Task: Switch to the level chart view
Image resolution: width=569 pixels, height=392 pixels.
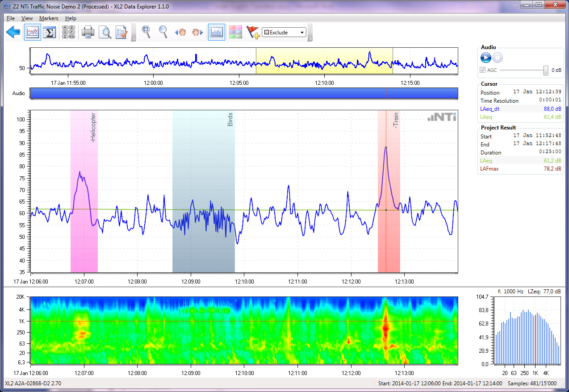Action: (33, 32)
